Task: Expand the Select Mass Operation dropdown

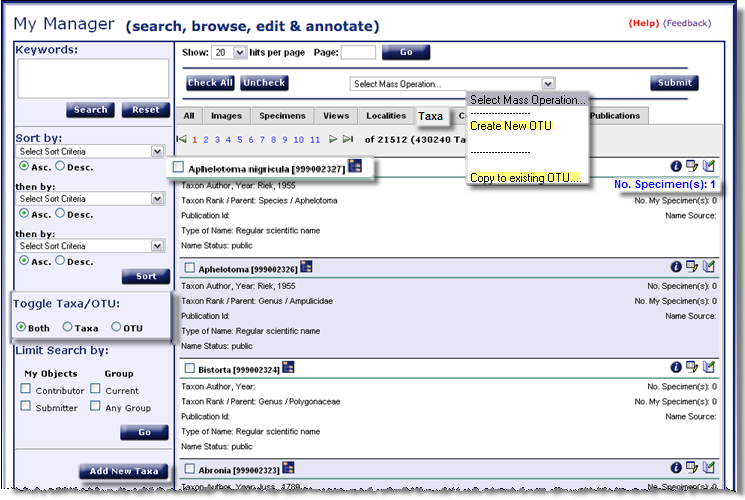Action: [451, 84]
